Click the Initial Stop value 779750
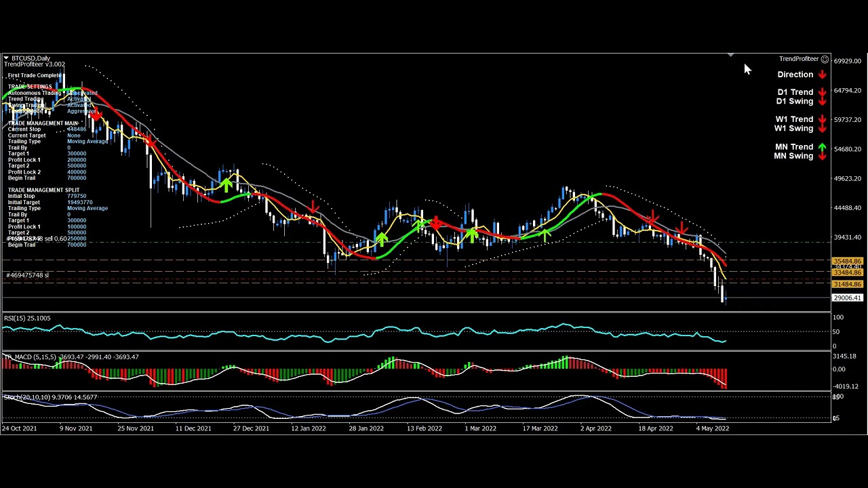Image resolution: width=868 pixels, height=488 pixels. [x=77, y=197]
